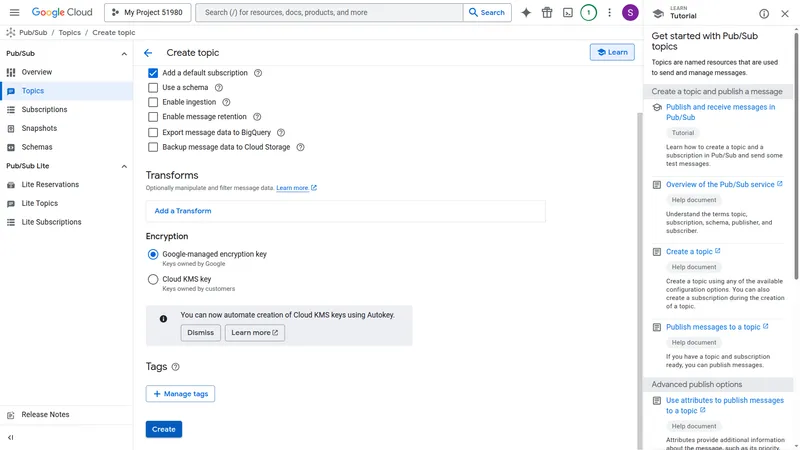This screenshot has width=800, height=450.
Task: Open Release Notes in the sidebar
Action: point(66,415)
